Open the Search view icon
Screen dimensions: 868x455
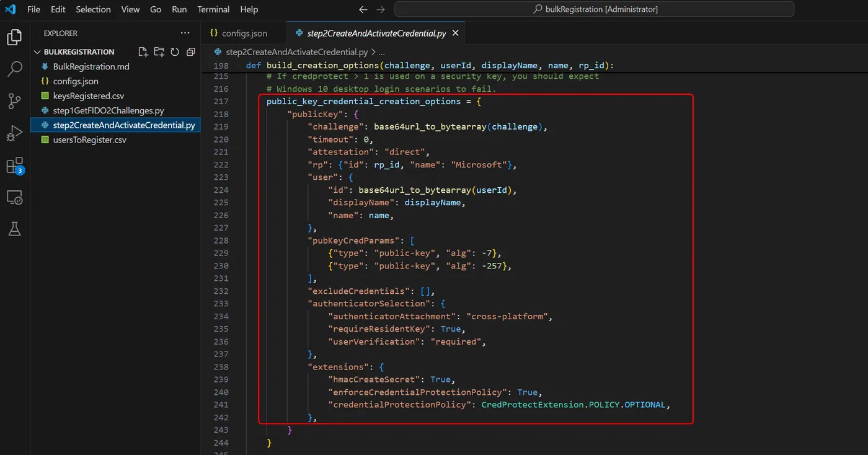point(14,69)
